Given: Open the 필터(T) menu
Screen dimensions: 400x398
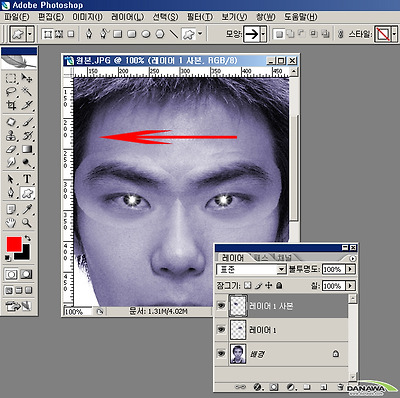Looking at the screenshot, I should click(x=200, y=17).
